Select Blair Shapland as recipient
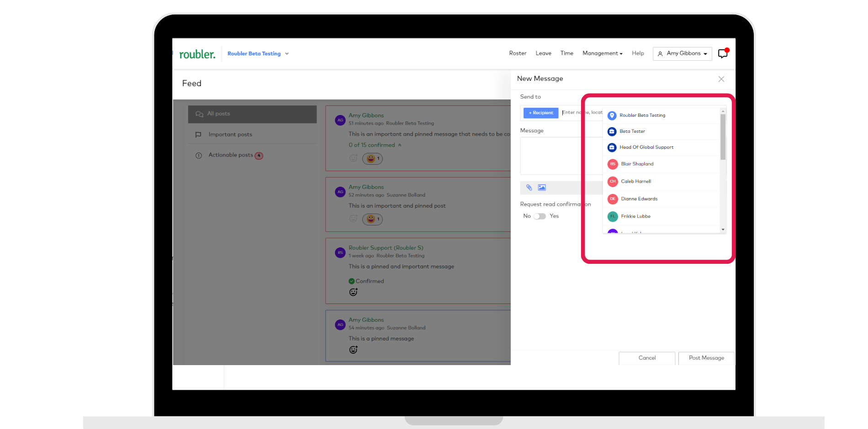This screenshot has width=868, height=429. (662, 164)
